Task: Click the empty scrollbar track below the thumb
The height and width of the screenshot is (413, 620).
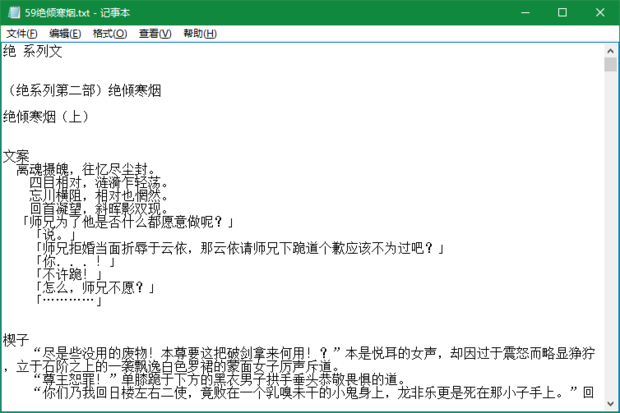Action: [610, 250]
